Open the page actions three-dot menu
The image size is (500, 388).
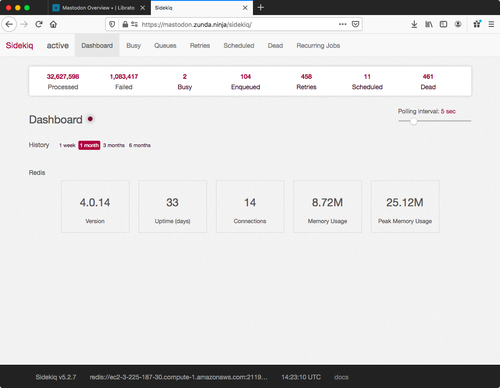[342, 24]
